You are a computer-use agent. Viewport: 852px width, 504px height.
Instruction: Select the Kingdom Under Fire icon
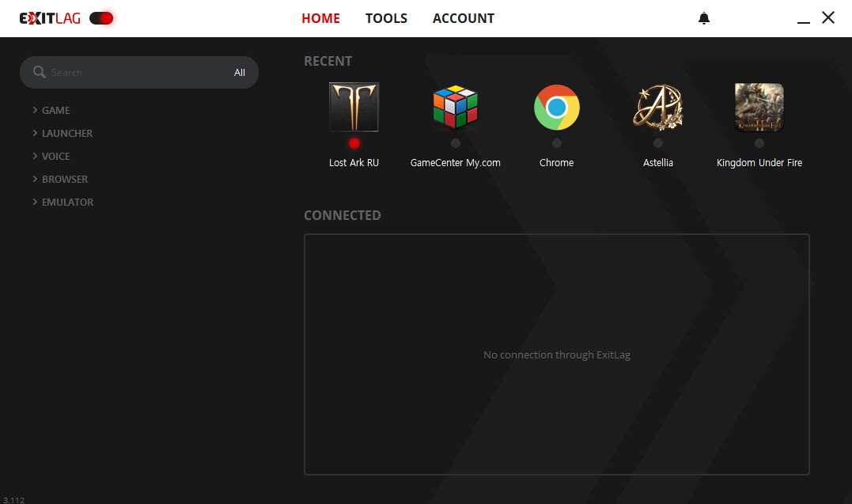coord(759,107)
